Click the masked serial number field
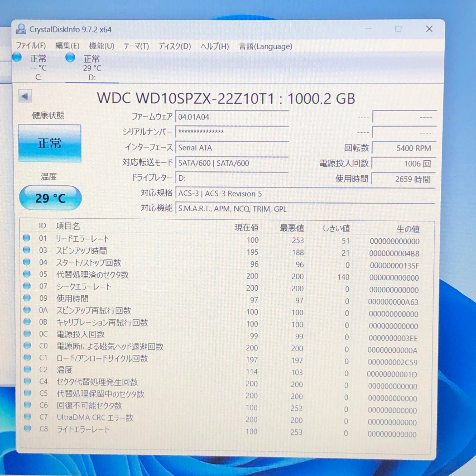 tap(232, 132)
